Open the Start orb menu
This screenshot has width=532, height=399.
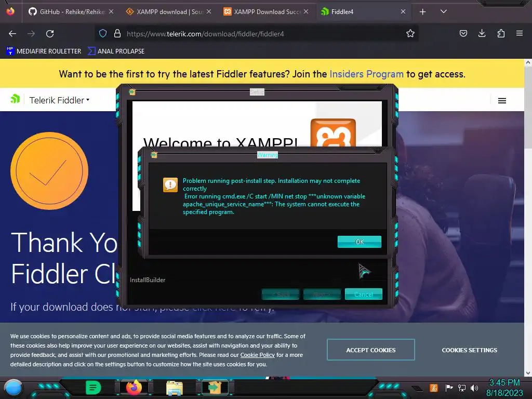(13, 388)
